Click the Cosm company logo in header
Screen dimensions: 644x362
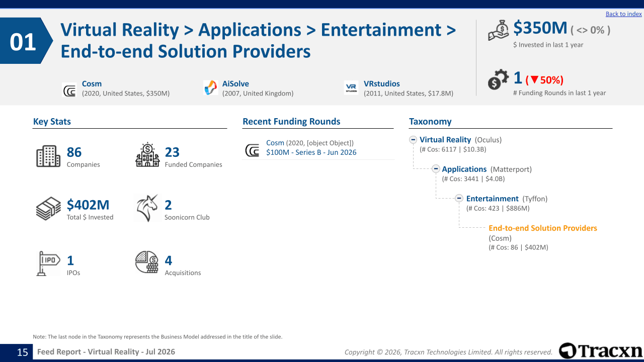coord(69,89)
